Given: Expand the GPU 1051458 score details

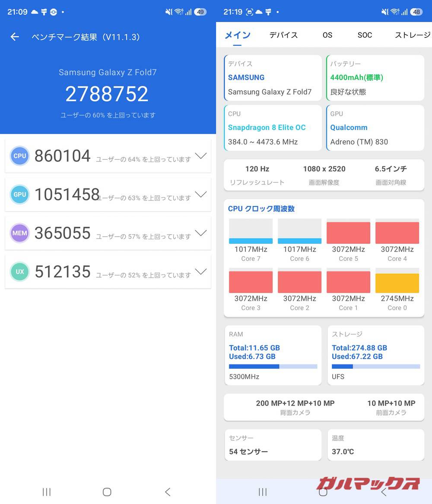Looking at the screenshot, I should 201,194.
